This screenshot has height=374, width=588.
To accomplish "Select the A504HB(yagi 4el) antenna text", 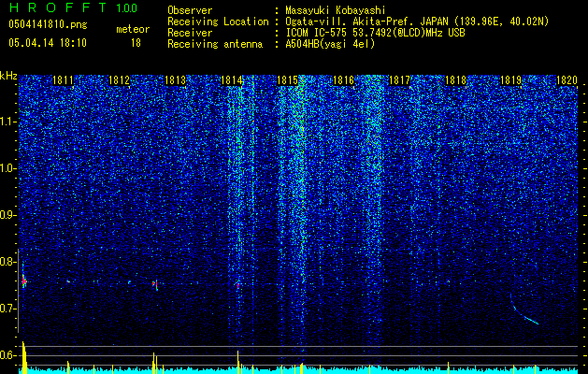I will click(x=330, y=44).
